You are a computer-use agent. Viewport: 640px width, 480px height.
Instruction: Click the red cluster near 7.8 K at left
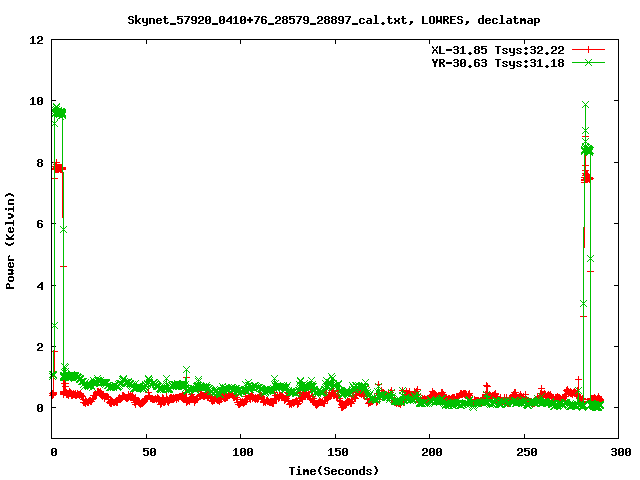tap(58, 167)
